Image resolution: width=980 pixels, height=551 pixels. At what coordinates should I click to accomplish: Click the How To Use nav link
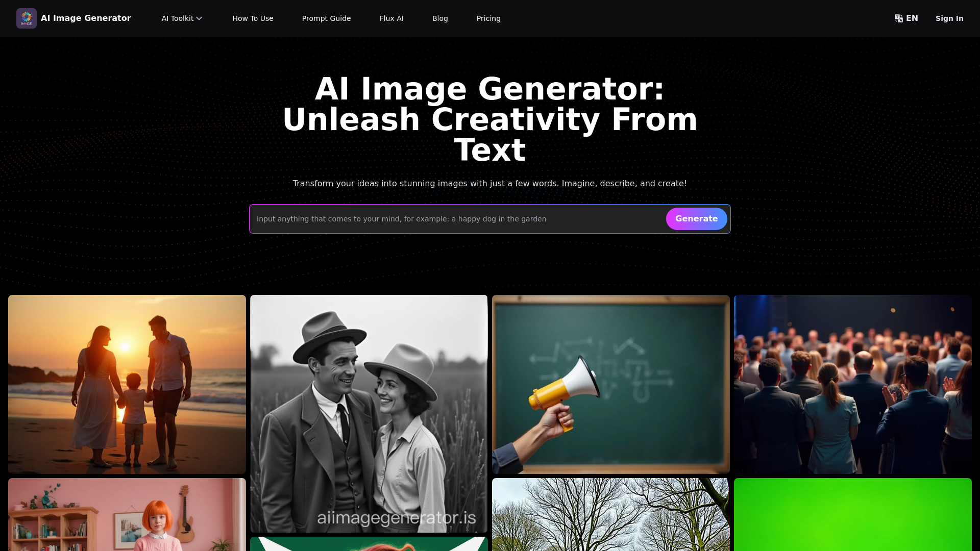tap(253, 18)
